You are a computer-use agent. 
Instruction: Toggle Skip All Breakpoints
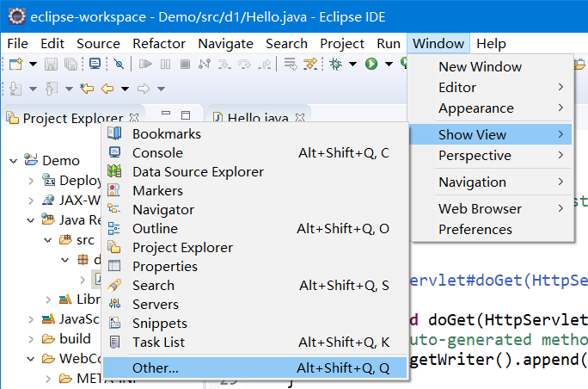[119, 65]
